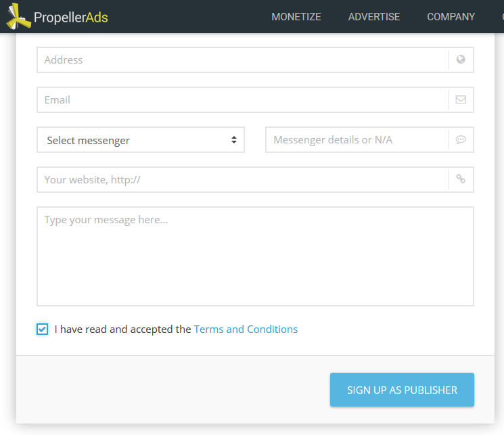
Task: Click the PropellerAds propeller logo icon
Action: [x=19, y=16]
